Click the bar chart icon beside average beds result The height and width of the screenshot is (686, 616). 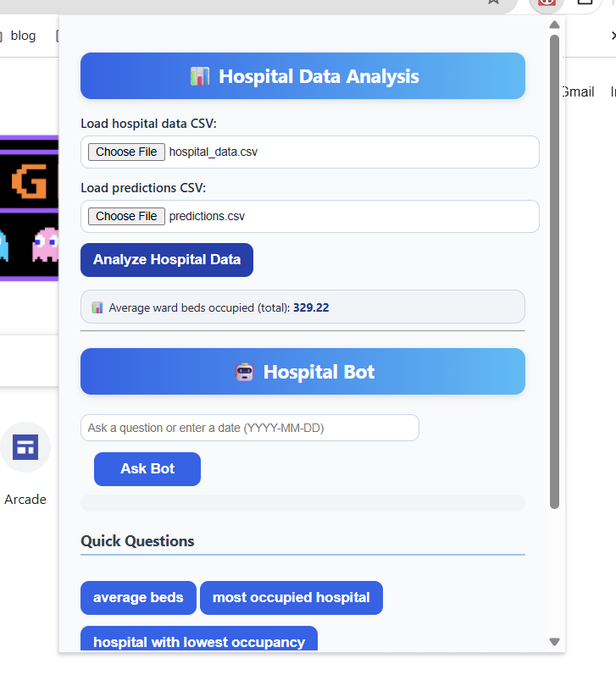point(95,307)
